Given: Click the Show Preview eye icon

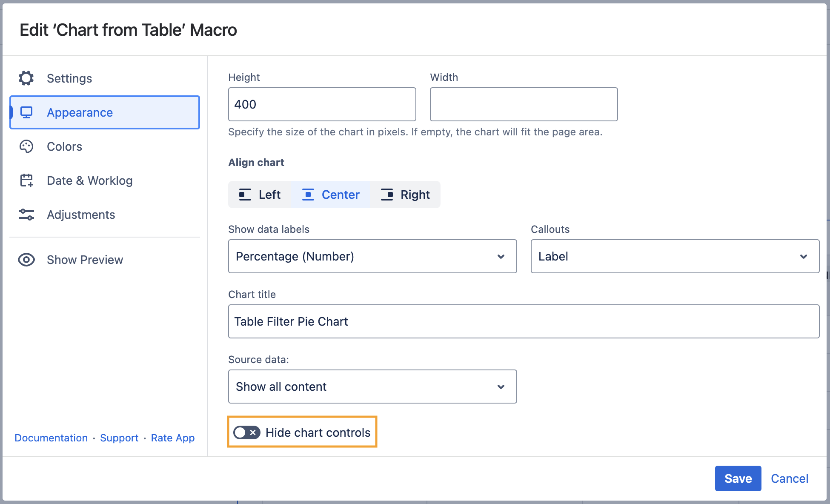Looking at the screenshot, I should tap(26, 260).
